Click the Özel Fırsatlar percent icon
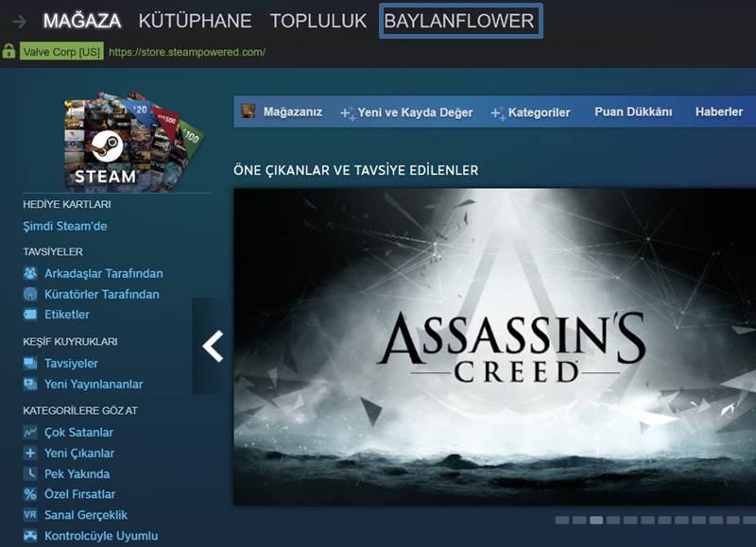Image resolution: width=756 pixels, height=547 pixels. (x=30, y=494)
